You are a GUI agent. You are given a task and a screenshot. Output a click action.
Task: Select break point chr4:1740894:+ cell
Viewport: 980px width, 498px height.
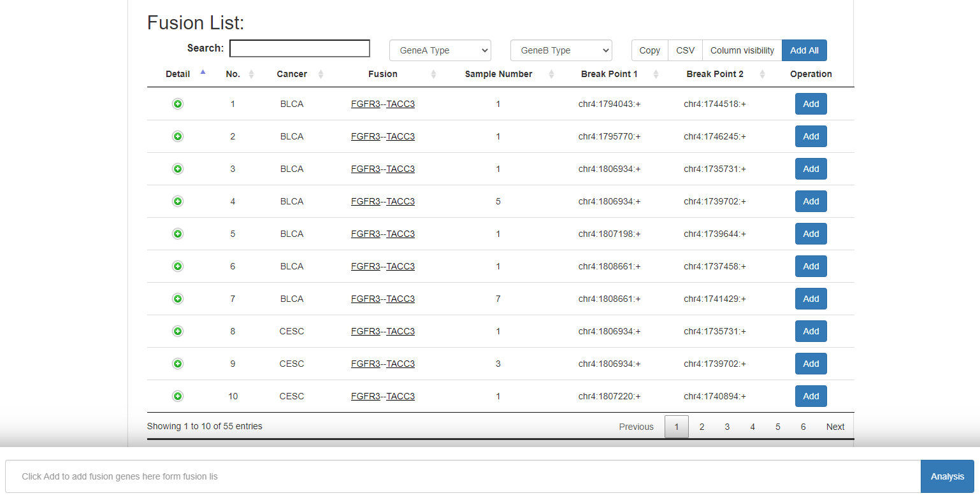click(715, 396)
